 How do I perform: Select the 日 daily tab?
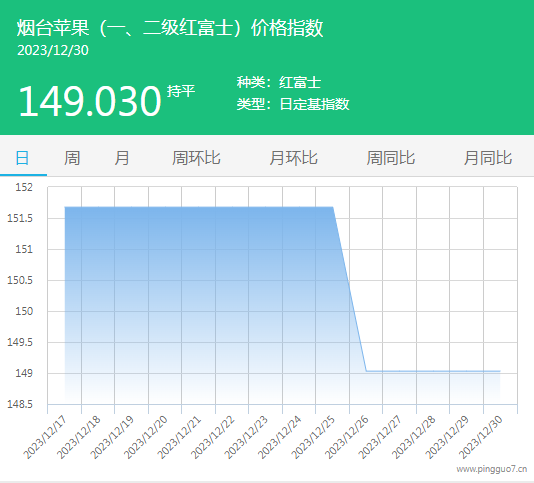pos(22,158)
